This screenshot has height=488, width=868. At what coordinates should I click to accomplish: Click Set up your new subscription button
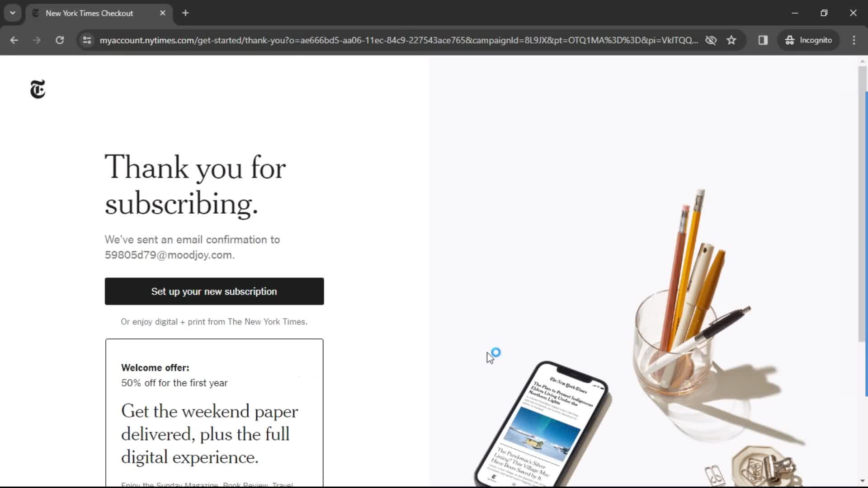214,291
